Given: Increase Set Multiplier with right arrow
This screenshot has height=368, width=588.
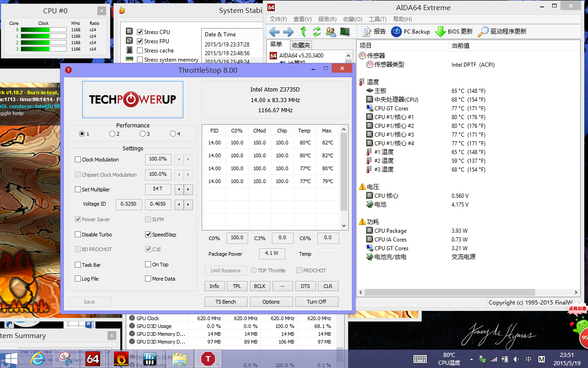Looking at the screenshot, I should point(188,190).
